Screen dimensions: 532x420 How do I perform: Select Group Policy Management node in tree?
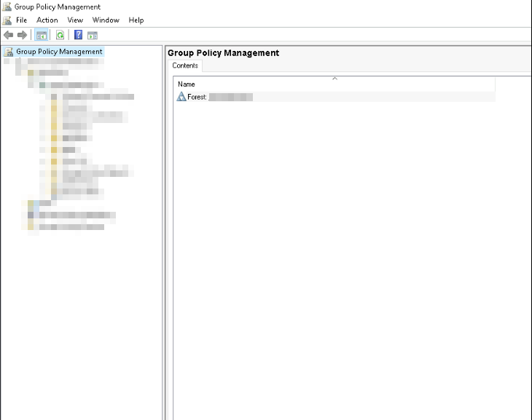(59, 52)
